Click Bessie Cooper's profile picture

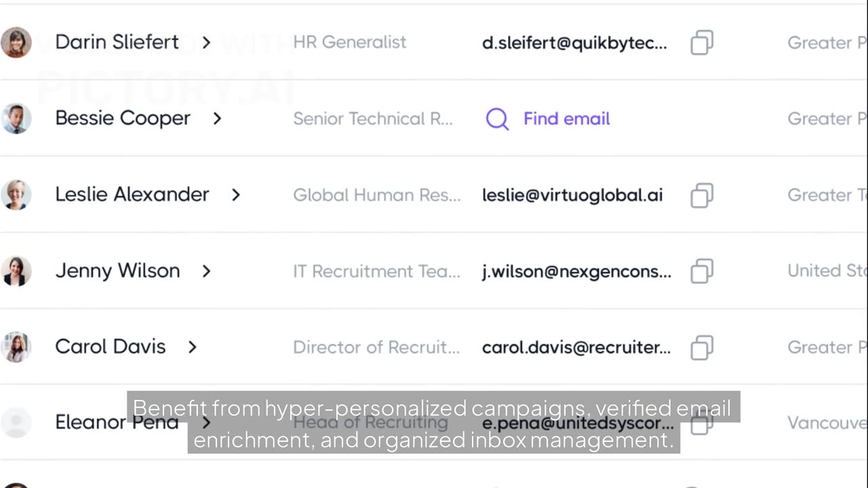(x=16, y=119)
